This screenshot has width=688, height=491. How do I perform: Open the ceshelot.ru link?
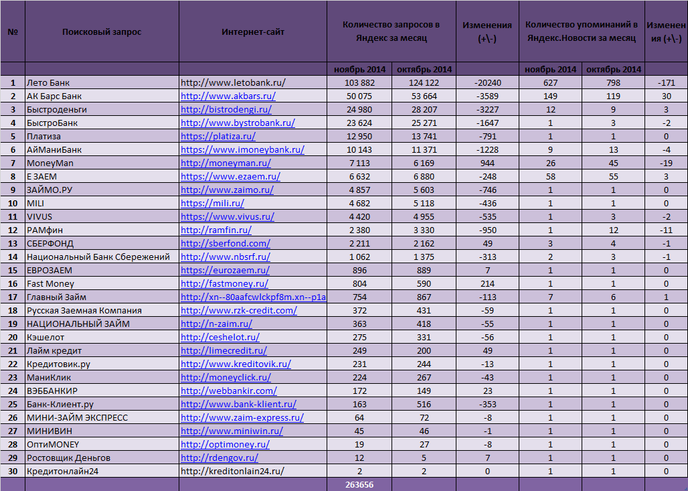(220, 337)
